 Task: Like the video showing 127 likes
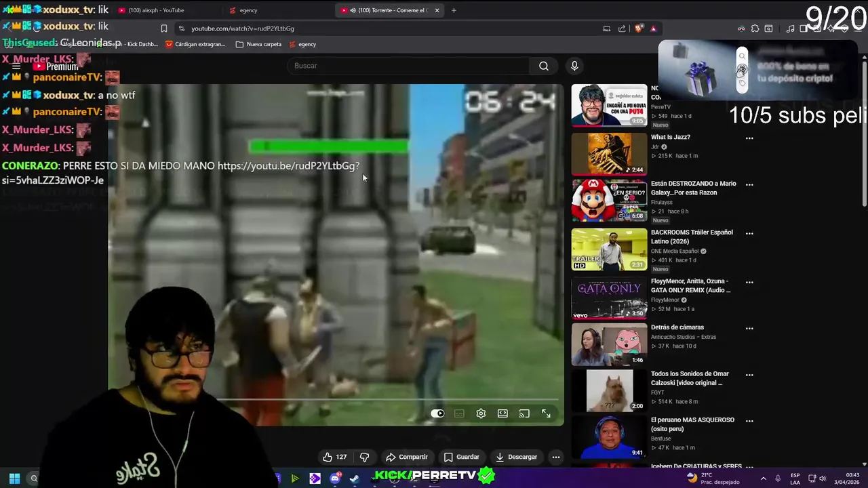click(334, 457)
